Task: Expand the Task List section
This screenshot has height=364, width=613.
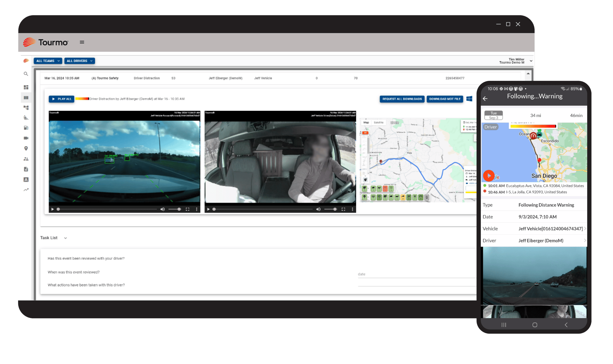Action: point(66,238)
